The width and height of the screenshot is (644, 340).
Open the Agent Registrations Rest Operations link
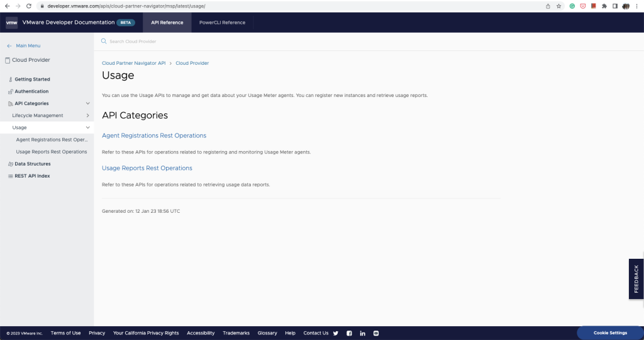[154, 135]
